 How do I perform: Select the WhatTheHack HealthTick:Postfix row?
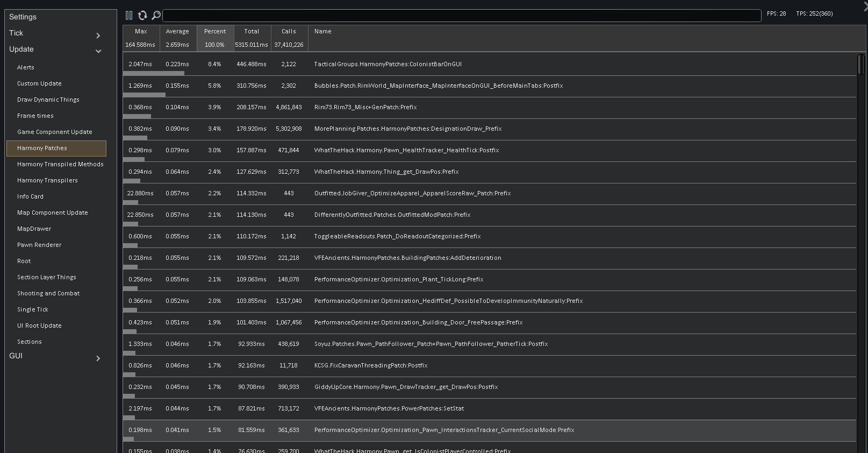[490, 151]
